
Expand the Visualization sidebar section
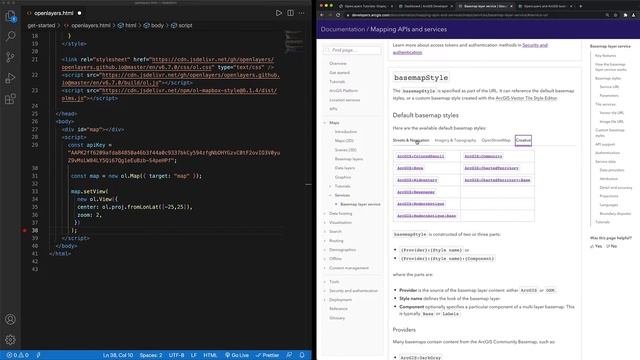[x=325, y=222]
